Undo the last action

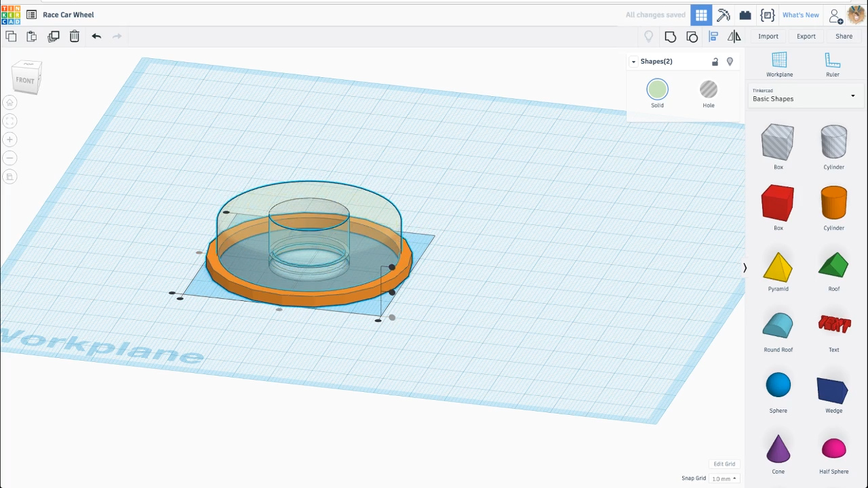point(96,37)
